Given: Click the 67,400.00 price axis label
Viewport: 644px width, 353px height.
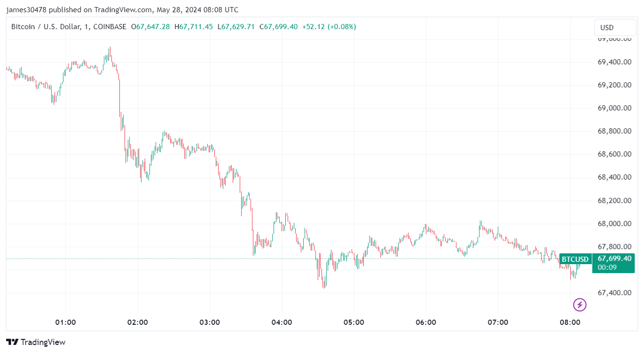Looking at the screenshot, I should point(614,293).
